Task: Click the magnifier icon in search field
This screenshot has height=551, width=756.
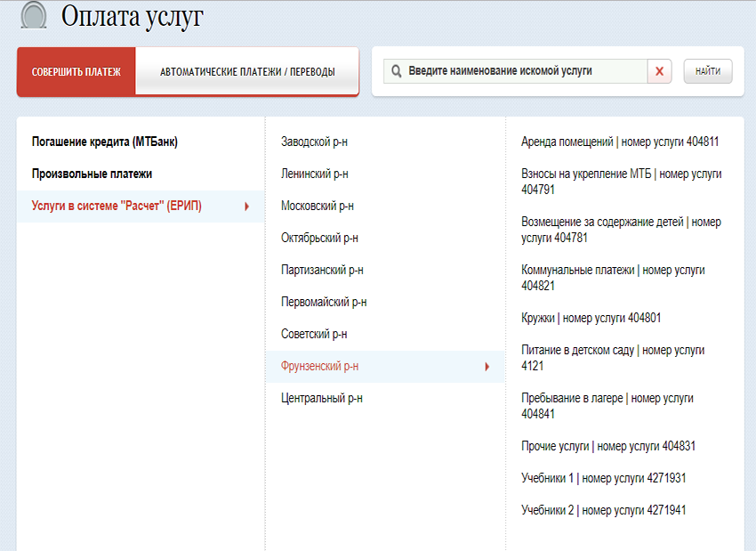Action: click(396, 71)
